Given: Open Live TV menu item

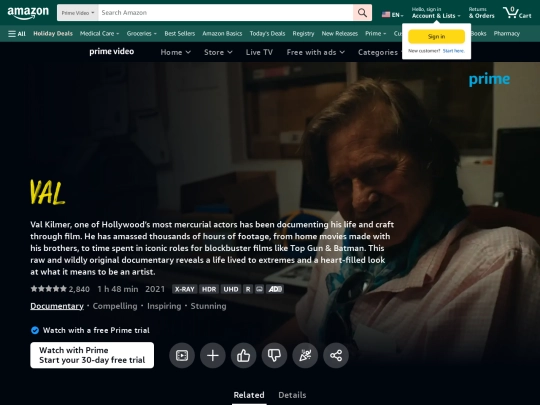Looking at the screenshot, I should 259,52.
